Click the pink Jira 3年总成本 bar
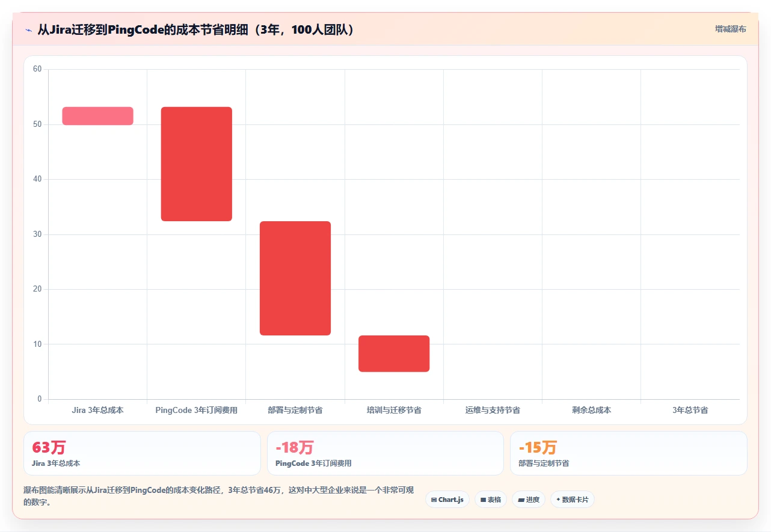This screenshot has height=532, width=771. tap(97, 116)
